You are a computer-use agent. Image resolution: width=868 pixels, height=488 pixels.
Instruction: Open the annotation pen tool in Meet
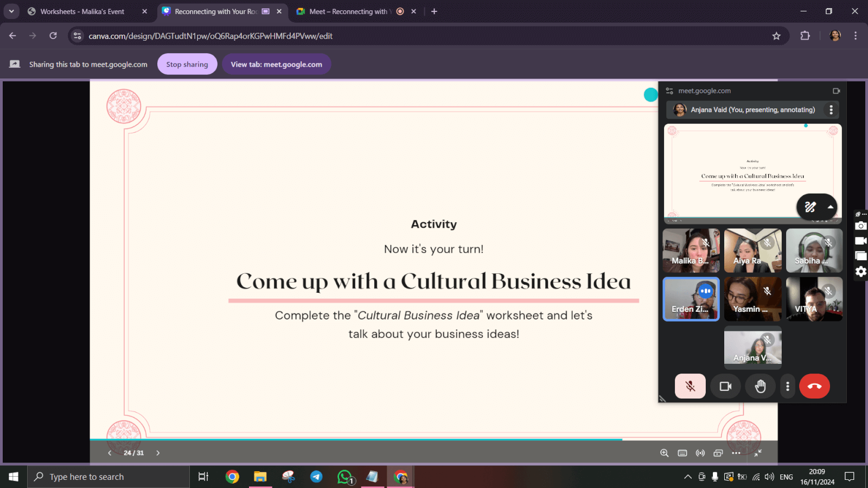pyautogui.click(x=810, y=207)
